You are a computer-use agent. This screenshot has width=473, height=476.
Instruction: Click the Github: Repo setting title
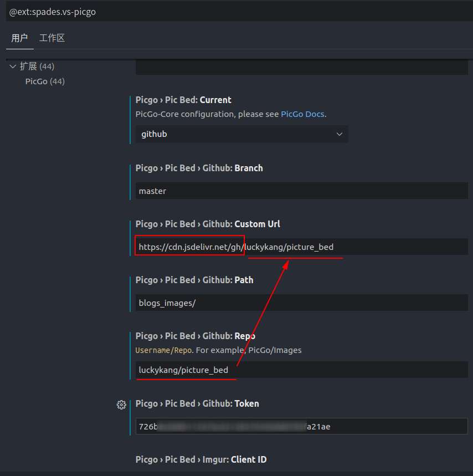coord(196,336)
